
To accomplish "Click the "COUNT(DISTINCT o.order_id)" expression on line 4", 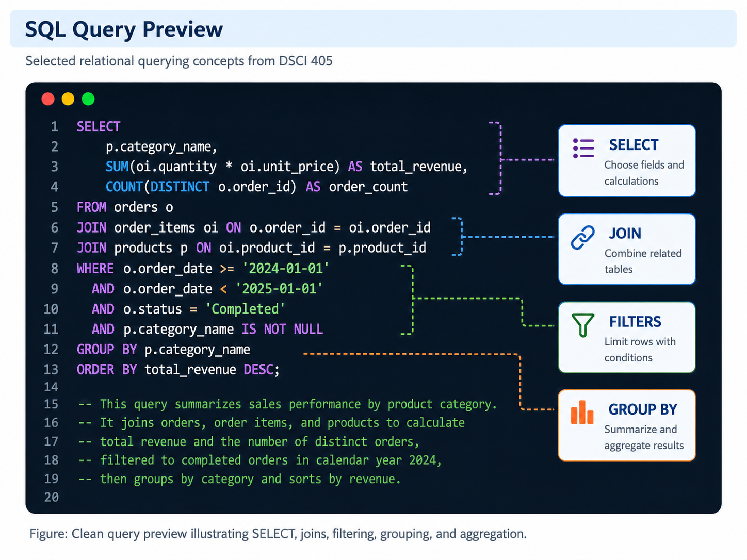I will [x=201, y=187].
